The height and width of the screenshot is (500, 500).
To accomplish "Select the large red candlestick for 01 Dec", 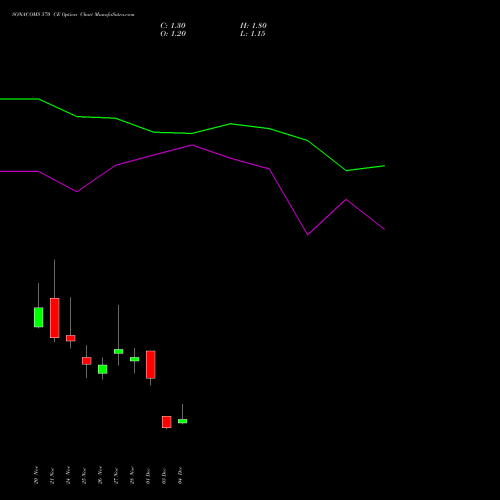I will [151, 364].
